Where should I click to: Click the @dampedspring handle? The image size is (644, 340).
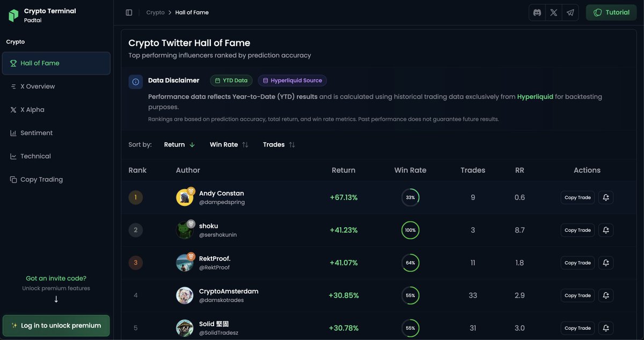click(x=222, y=203)
